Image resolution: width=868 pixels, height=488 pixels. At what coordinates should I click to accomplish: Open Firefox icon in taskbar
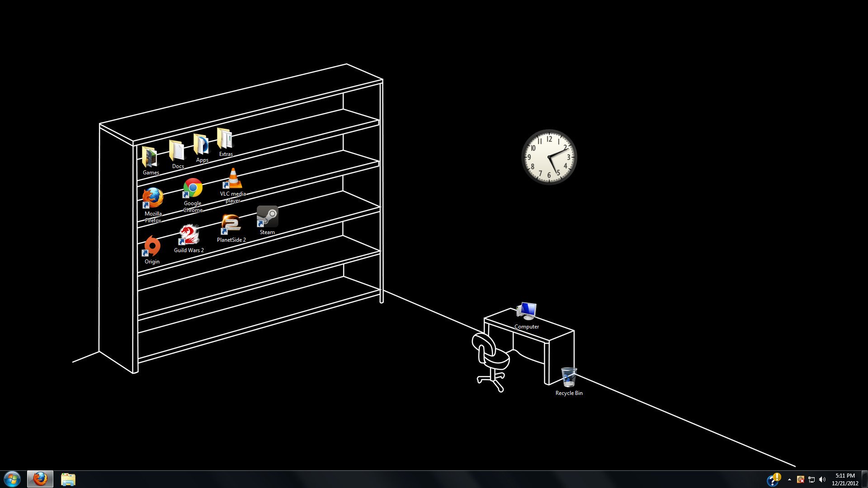(x=39, y=479)
